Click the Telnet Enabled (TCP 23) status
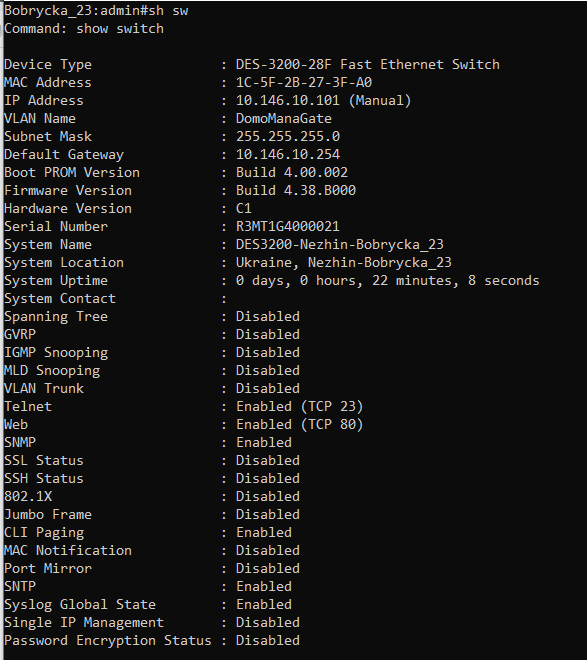 click(x=300, y=407)
